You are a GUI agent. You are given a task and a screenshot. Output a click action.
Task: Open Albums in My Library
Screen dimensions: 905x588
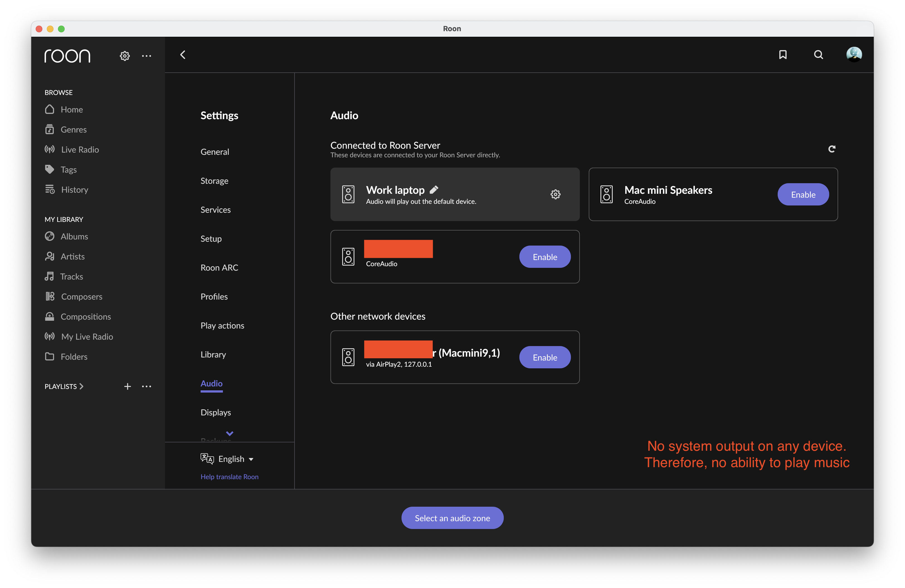point(67,236)
